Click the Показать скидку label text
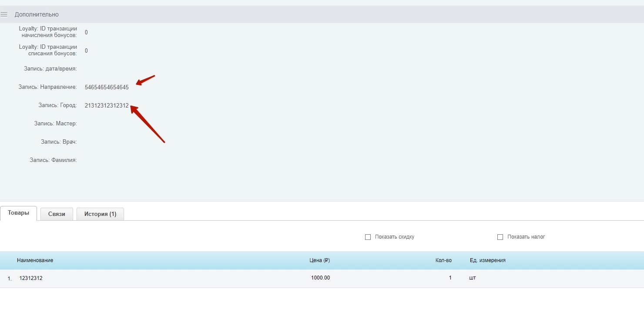Viewport: 644px width, 310px height. click(394, 237)
